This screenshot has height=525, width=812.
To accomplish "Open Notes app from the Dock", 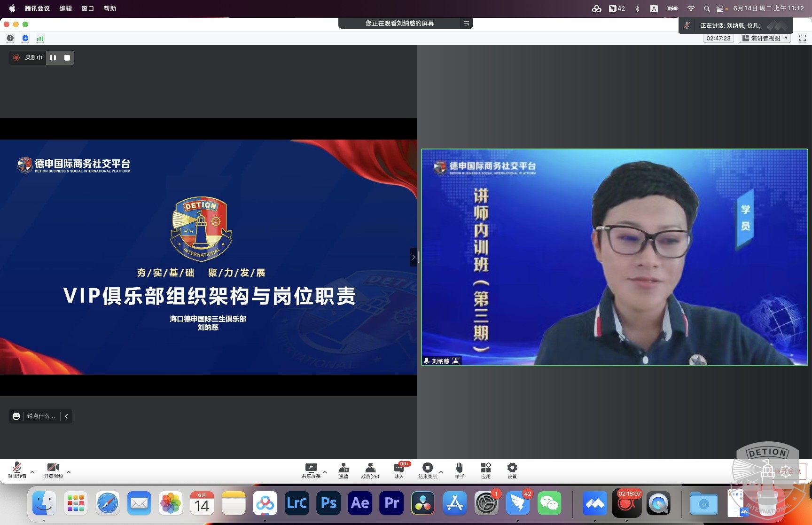I will [x=234, y=503].
